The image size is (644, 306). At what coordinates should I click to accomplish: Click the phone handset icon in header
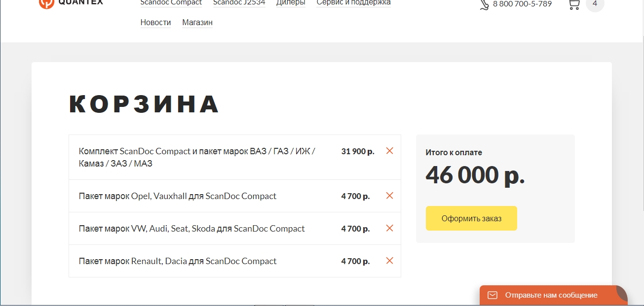point(484,4)
